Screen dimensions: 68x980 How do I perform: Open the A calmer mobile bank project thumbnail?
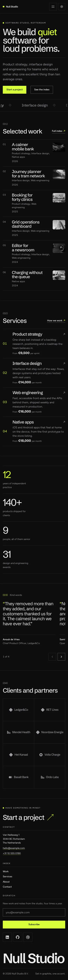pyautogui.click(x=59, y=147)
